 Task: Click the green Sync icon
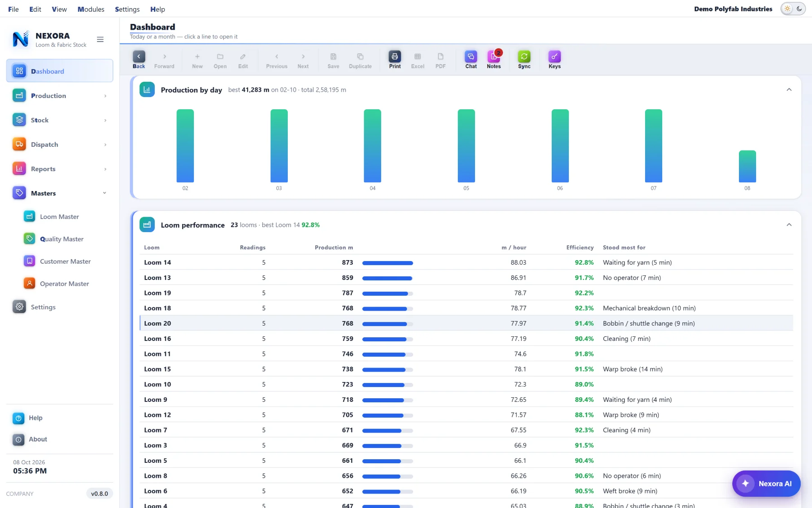pyautogui.click(x=524, y=56)
